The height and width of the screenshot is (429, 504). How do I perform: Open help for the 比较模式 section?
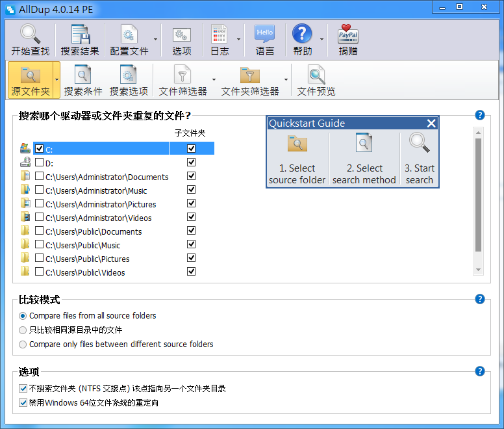[x=479, y=299]
